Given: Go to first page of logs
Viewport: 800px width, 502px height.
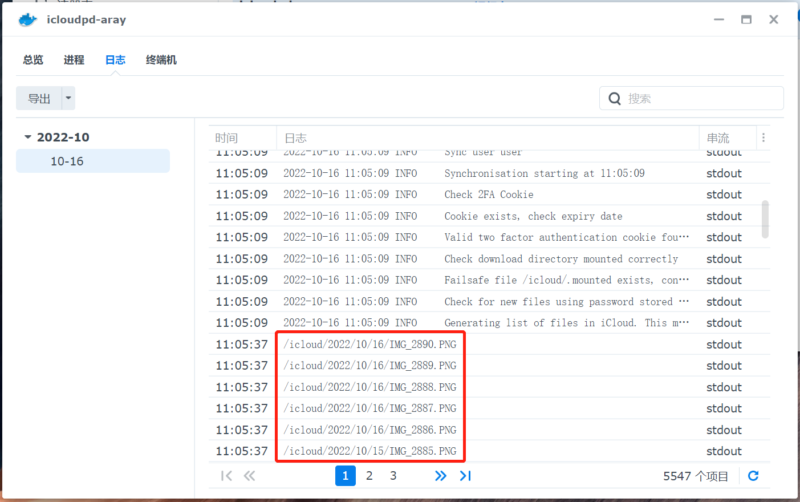Looking at the screenshot, I should coord(226,476).
